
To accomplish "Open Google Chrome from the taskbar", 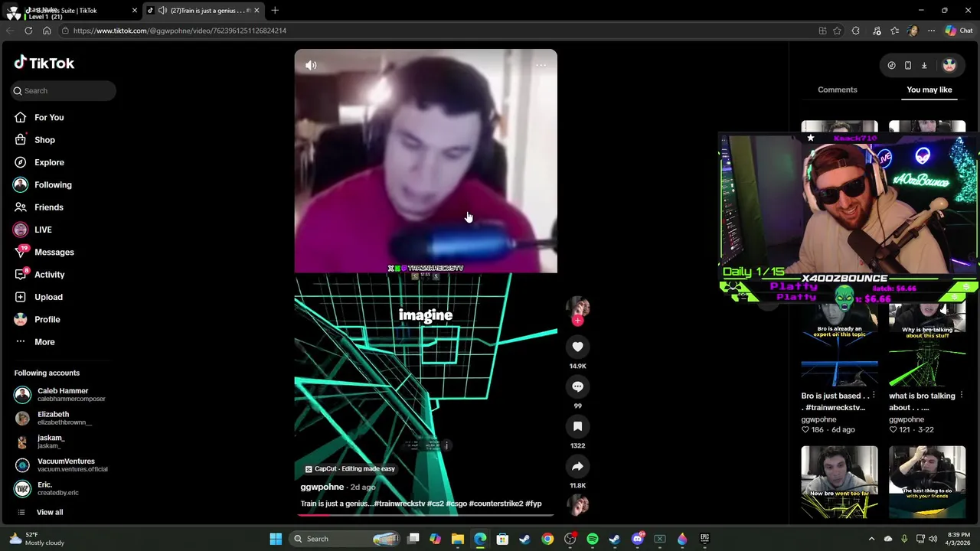I will 547,539.
